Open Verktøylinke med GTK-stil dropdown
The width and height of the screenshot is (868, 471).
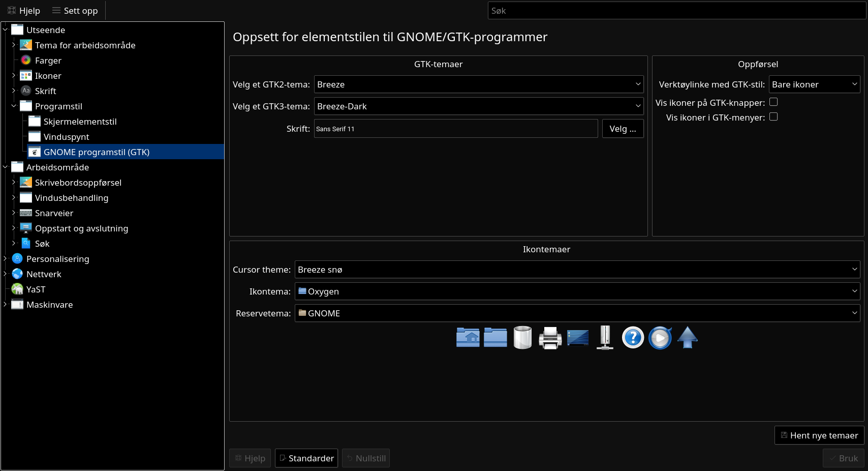[814, 84]
